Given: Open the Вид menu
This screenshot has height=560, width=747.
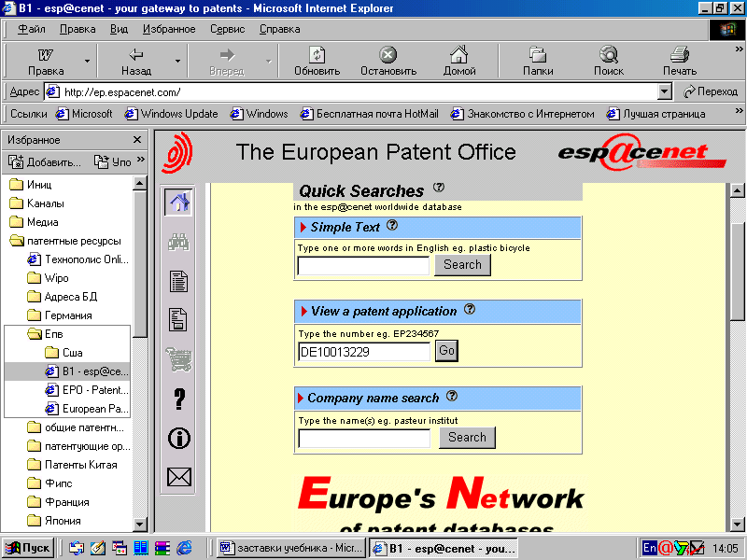Looking at the screenshot, I should tap(120, 29).
